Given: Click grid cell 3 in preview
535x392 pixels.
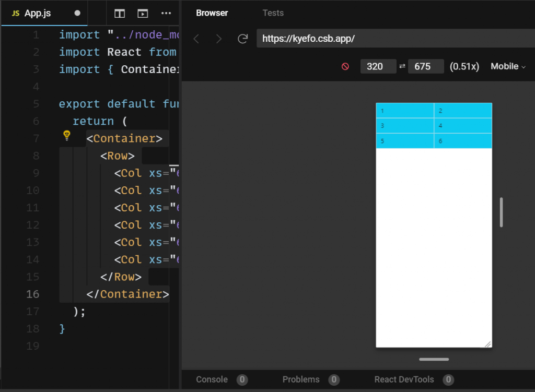Looking at the screenshot, I should pyautogui.click(x=405, y=126).
